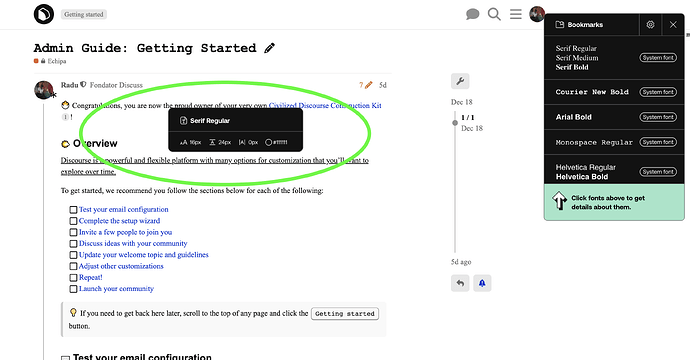Select the Helvetica Bold font entry
The height and width of the screenshot is (360, 690).
582,177
